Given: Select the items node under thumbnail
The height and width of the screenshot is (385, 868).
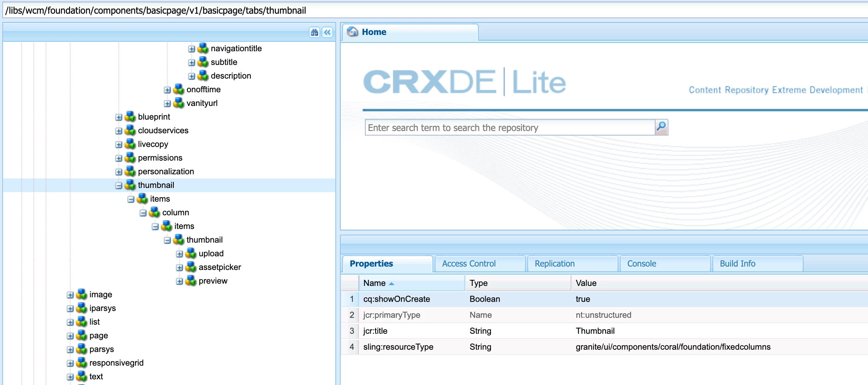Looking at the screenshot, I should (160, 199).
